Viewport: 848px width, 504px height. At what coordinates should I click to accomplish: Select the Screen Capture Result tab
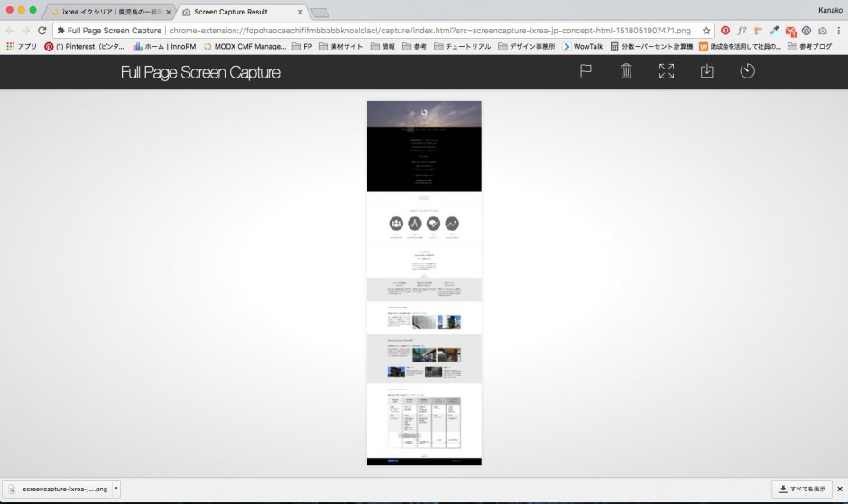pos(242,12)
